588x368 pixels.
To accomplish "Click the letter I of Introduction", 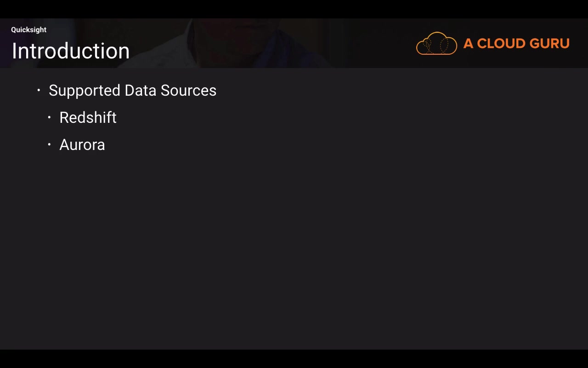I will pos(15,51).
